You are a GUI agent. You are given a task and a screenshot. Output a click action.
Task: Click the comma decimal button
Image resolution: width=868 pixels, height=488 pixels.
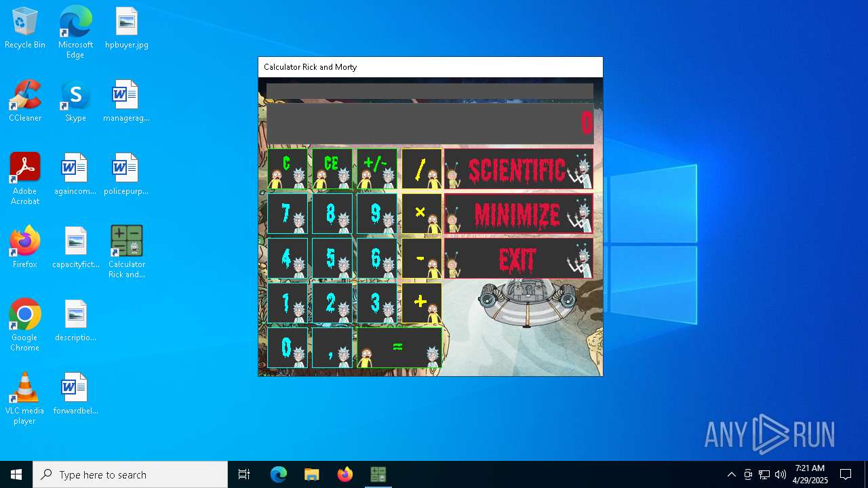[x=332, y=348]
